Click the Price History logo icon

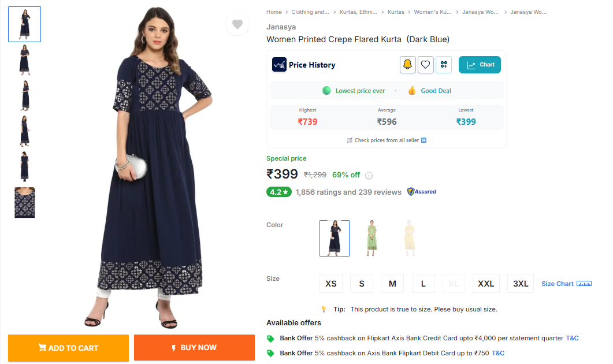click(279, 65)
